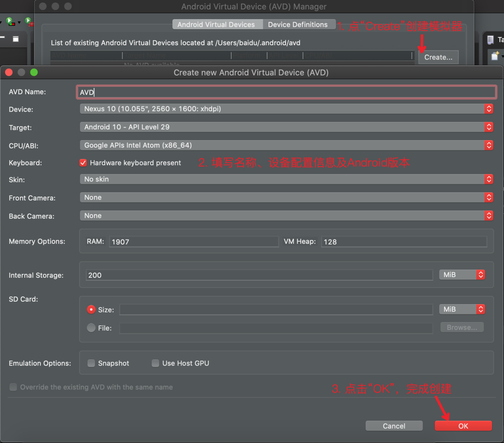Click the Browse... button for SD card file

click(462, 327)
